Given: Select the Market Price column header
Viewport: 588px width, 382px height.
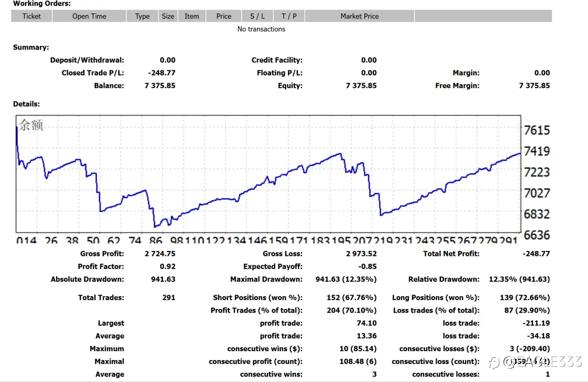Looking at the screenshot, I should coord(360,16).
